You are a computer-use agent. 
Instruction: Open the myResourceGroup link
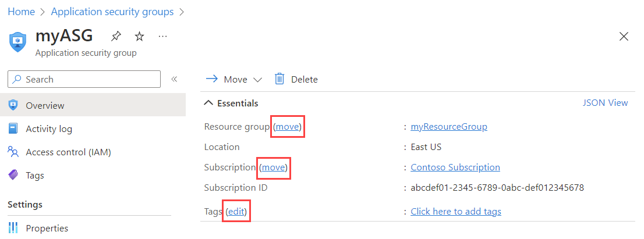(x=448, y=127)
